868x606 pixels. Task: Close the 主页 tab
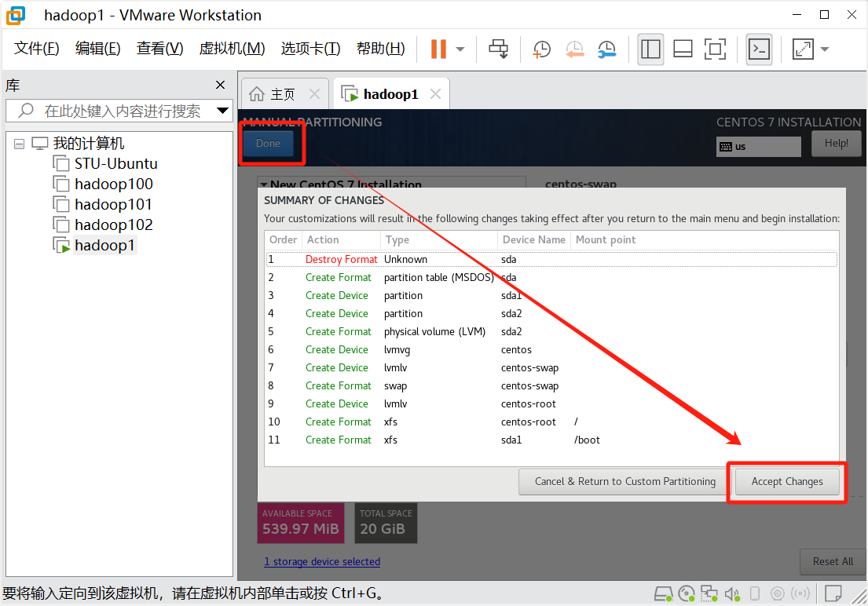tap(314, 94)
